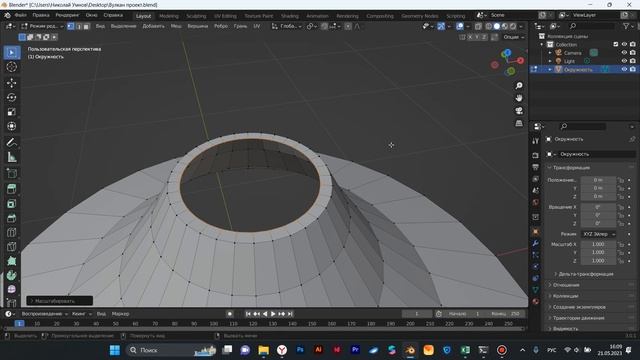Click the Конец 250 end frame field

(x=505, y=314)
